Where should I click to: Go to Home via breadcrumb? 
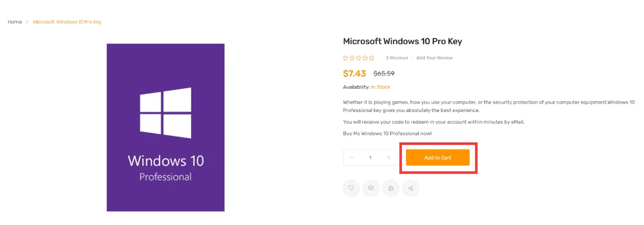pyautogui.click(x=15, y=22)
